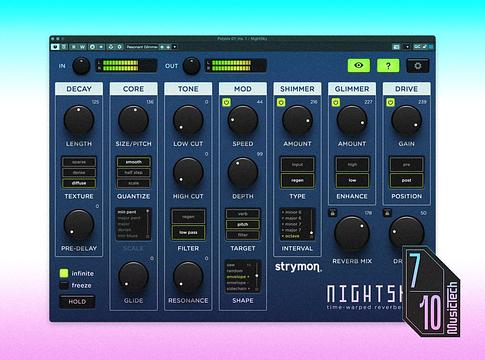This screenshot has width=485, height=360.
Task: Click the lock icon beside REVERB MIX
Action: click(332, 213)
